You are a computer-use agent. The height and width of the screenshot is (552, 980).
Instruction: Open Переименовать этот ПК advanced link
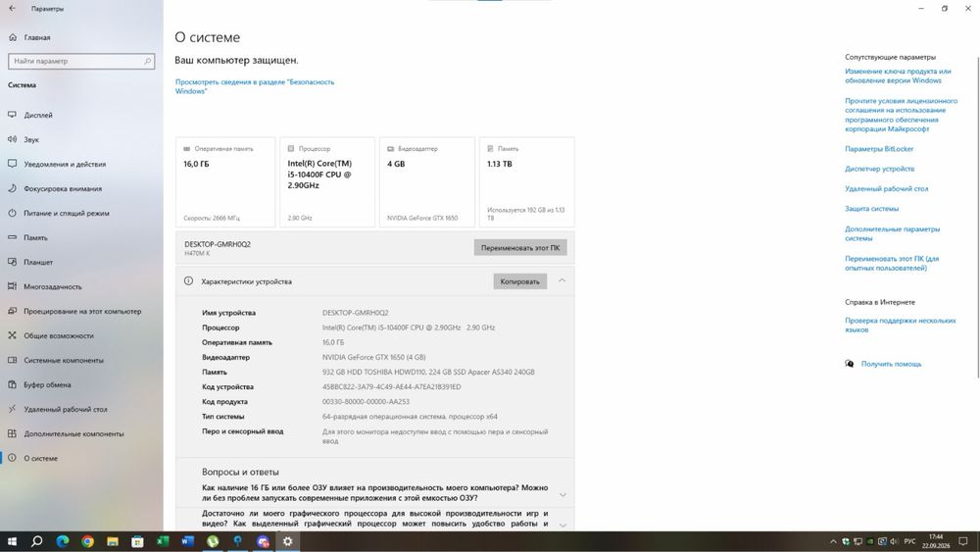click(892, 263)
